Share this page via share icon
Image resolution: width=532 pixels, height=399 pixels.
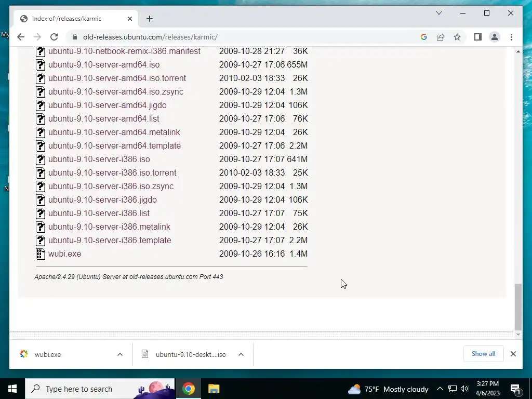[441, 37]
